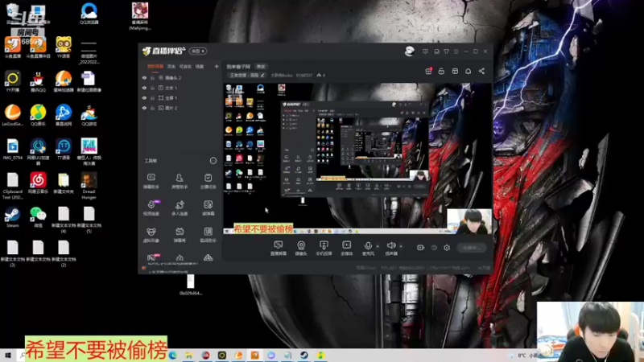The height and width of the screenshot is (362, 644).
Task: Switch to the third scene tab
Action: pyautogui.click(x=185, y=66)
